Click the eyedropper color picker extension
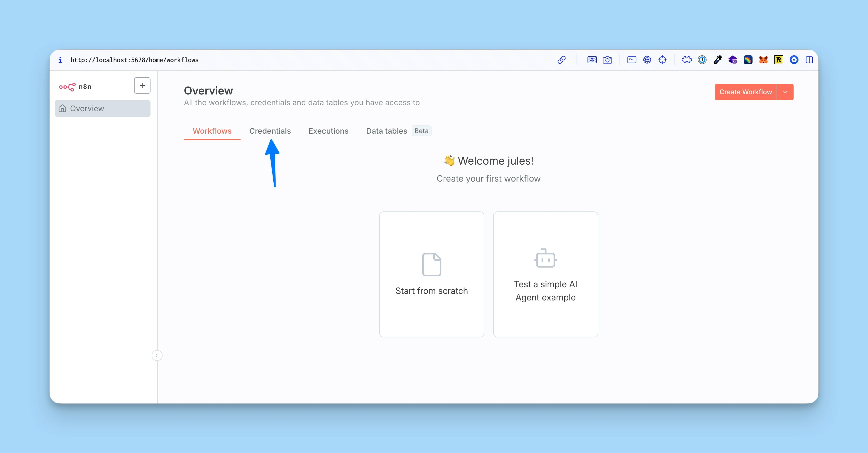868x453 pixels. (717, 60)
